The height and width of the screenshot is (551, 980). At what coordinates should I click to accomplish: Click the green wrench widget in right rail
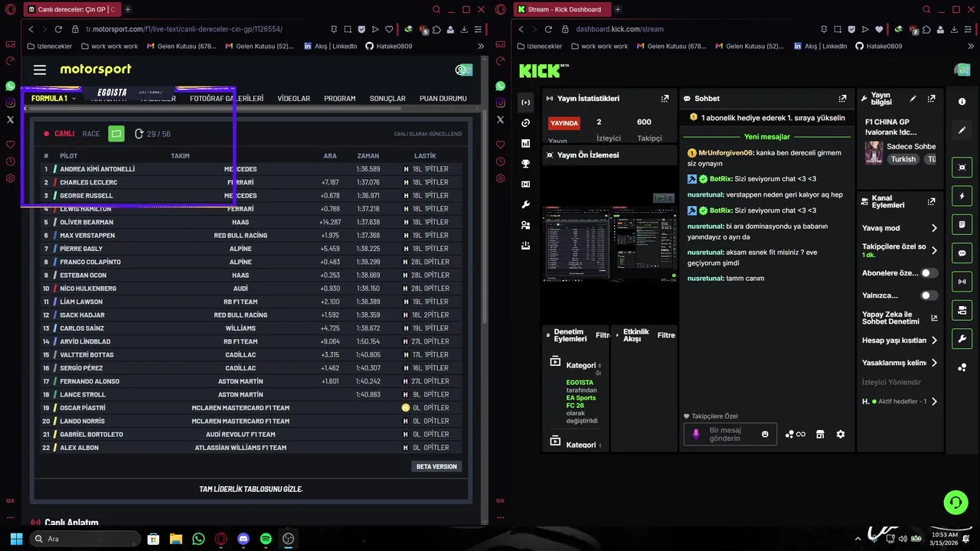click(962, 339)
